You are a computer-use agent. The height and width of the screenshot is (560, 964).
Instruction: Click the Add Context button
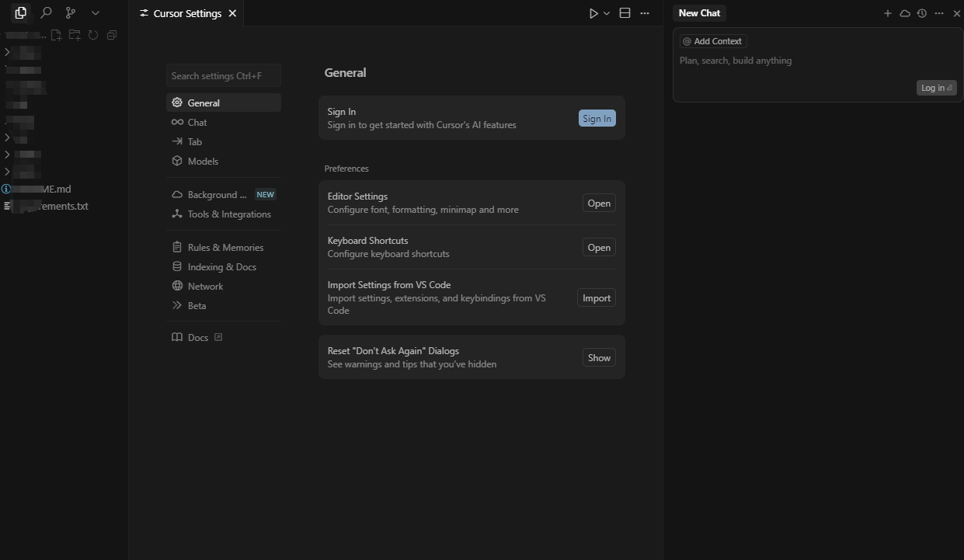[713, 41]
